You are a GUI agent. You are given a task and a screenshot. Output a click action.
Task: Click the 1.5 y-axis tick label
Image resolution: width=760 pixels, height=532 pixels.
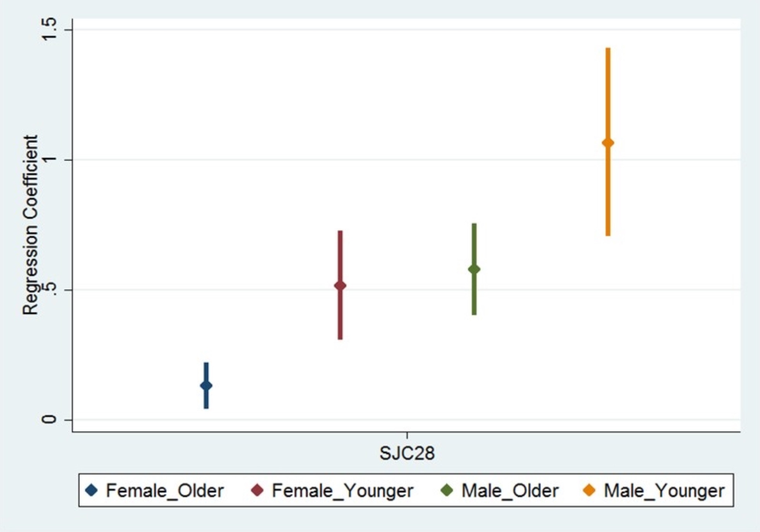click(49, 29)
